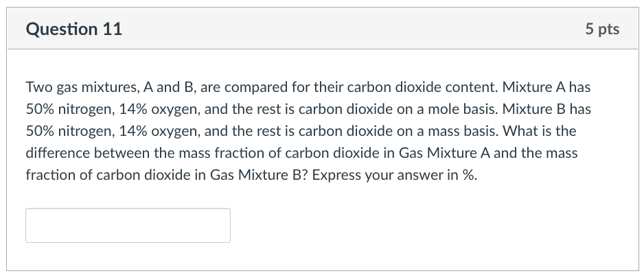Click the words "Mixture A has"
This screenshot has width=644, height=280.
pyautogui.click(x=547, y=87)
